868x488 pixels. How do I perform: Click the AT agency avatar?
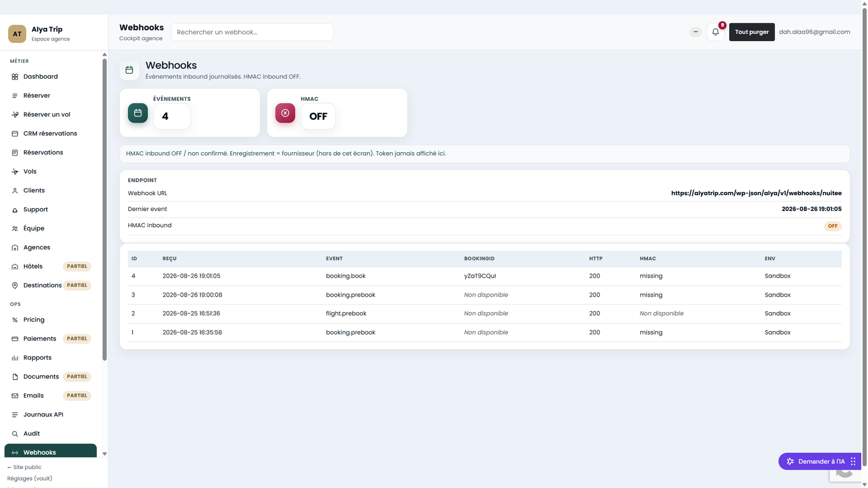point(17,34)
